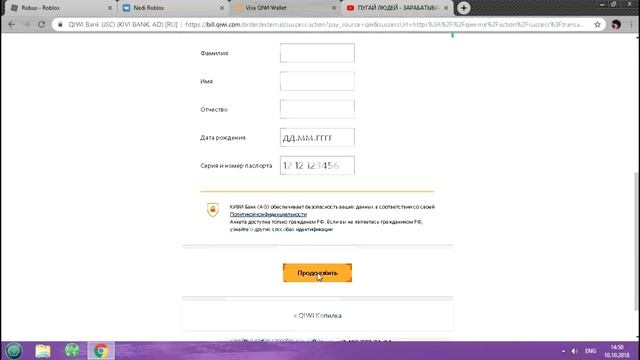Viewport: 640px width, 360px height.
Task: Switch to the Robux - Roblox tab
Action: coord(57,8)
